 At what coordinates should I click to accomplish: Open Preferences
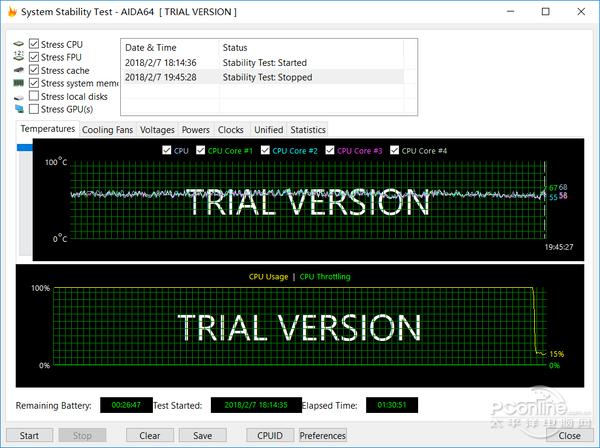click(323, 435)
